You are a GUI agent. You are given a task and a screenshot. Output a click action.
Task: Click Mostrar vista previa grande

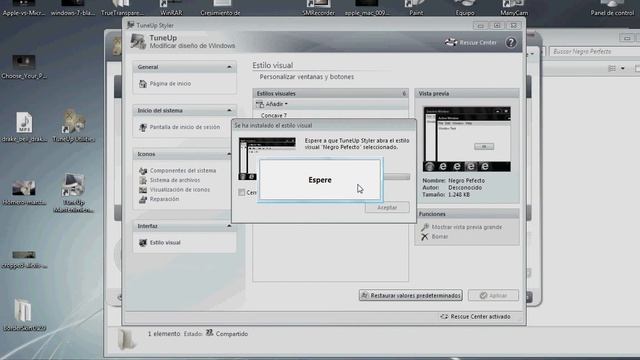(x=467, y=227)
